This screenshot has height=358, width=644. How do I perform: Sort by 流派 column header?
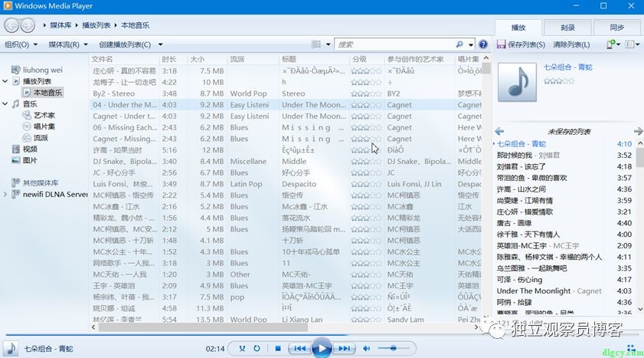253,59
